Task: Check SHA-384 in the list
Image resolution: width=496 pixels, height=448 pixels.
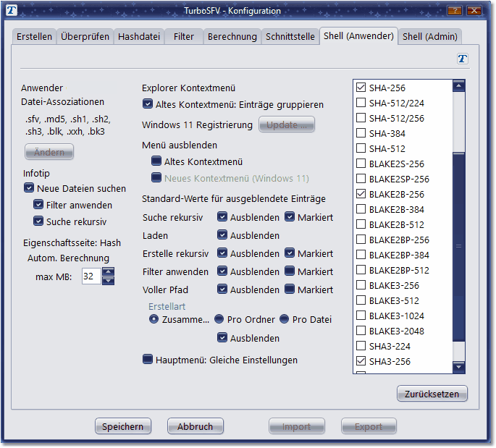Action: [x=361, y=132]
